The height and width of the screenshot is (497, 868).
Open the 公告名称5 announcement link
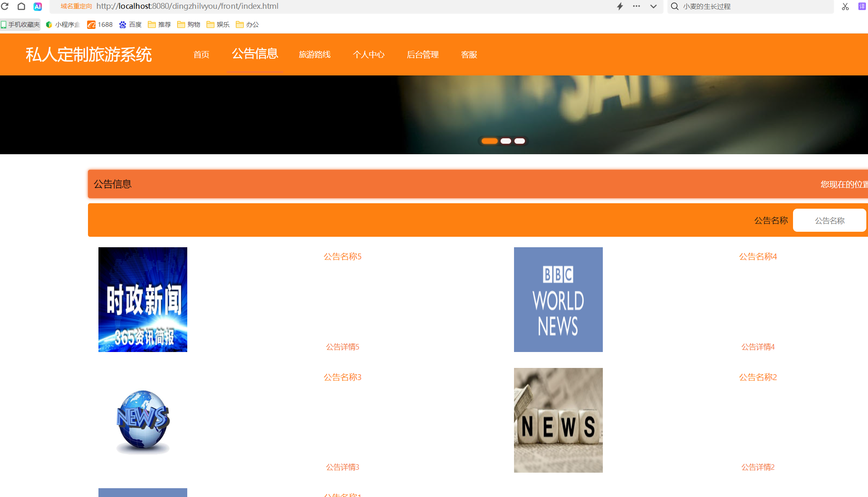(x=342, y=256)
